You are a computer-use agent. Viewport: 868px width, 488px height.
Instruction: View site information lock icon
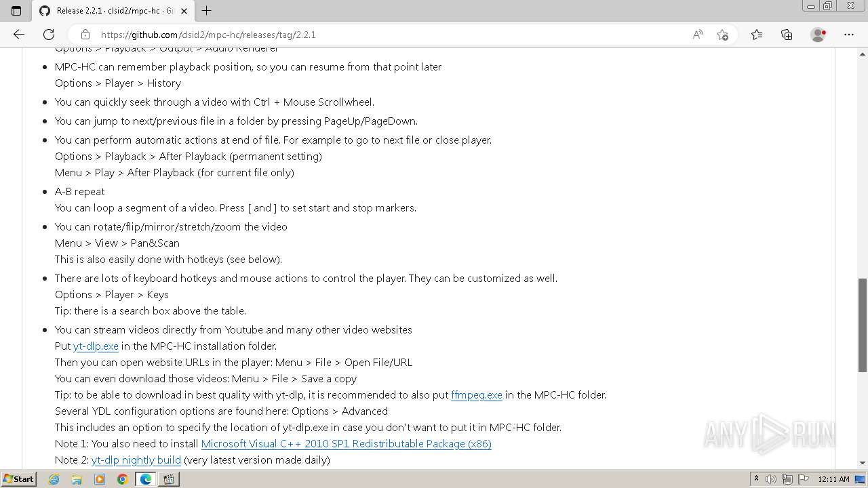[85, 35]
